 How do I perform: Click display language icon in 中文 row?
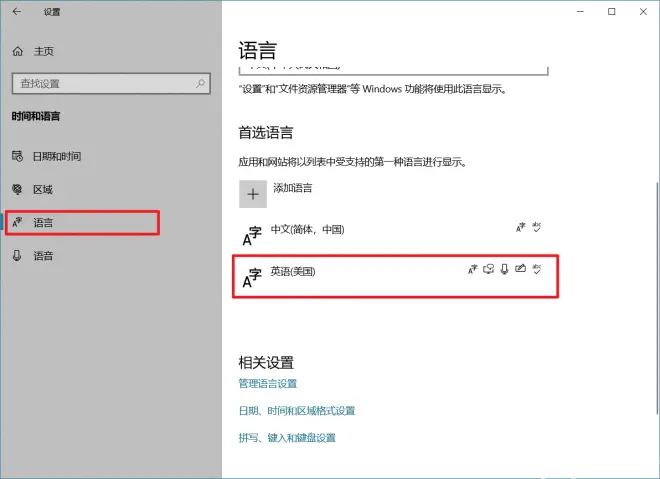pyautogui.click(x=521, y=227)
